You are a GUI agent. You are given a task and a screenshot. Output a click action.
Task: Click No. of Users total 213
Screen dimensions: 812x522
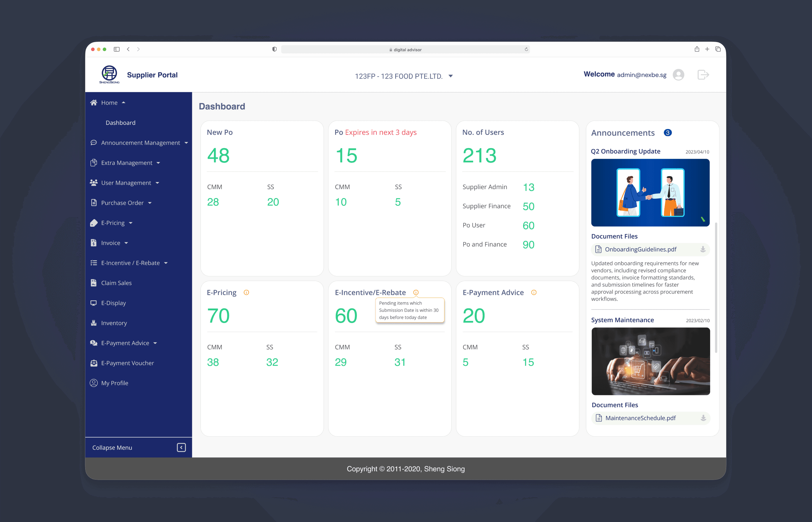(x=480, y=155)
